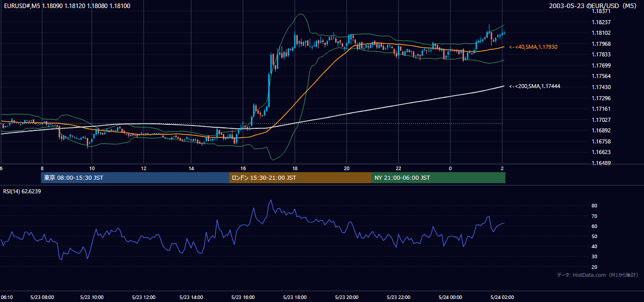
Task: Click price level 1.17296 on the axis
Action: 602,98
